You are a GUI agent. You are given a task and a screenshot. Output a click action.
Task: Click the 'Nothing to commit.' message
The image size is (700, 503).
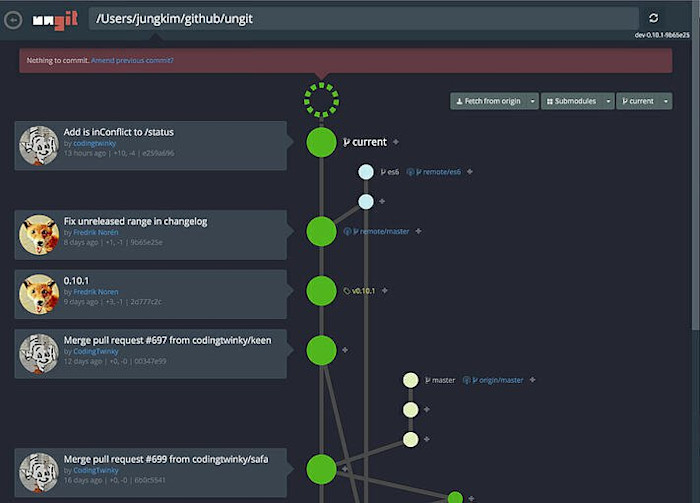pyautogui.click(x=58, y=60)
